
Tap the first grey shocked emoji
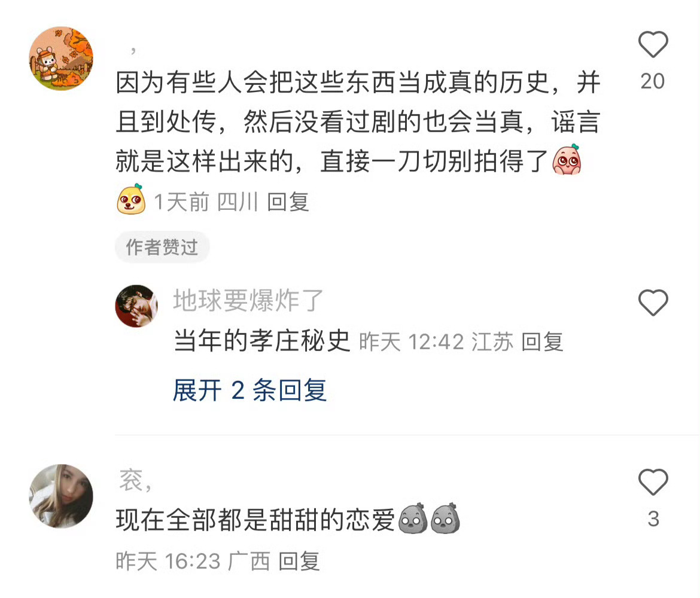tap(413, 518)
